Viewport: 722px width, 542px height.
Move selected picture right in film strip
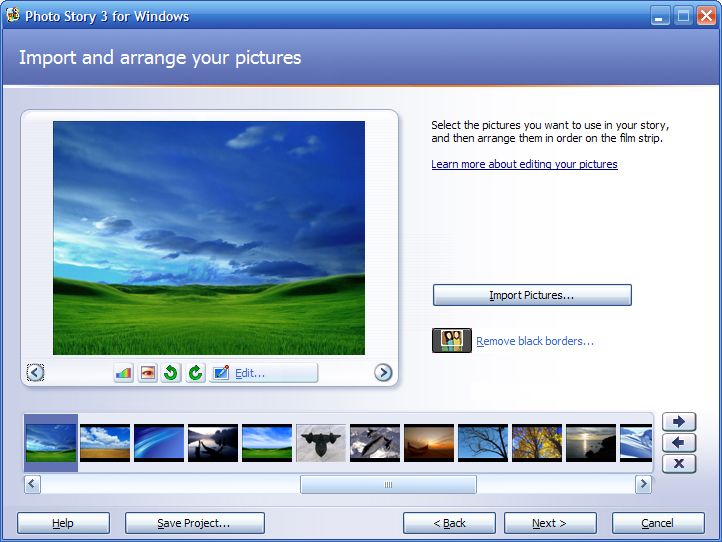[679, 421]
